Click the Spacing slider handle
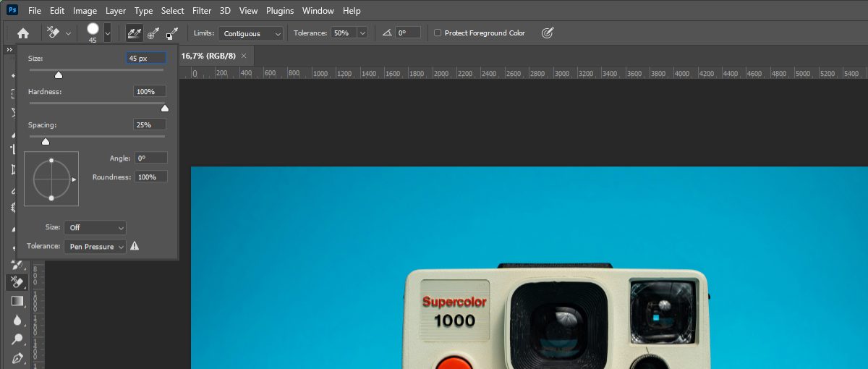868x369 pixels. coord(46,141)
